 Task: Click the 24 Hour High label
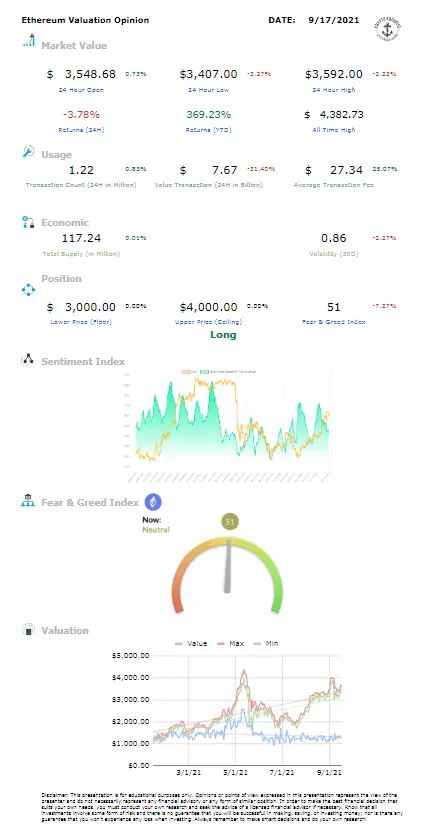(334, 90)
